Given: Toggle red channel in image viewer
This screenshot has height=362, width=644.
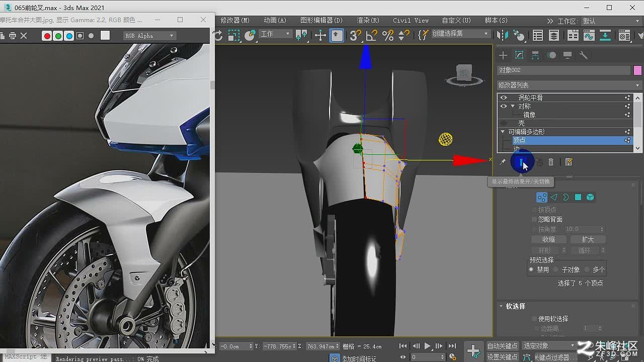Looking at the screenshot, I should [47, 36].
